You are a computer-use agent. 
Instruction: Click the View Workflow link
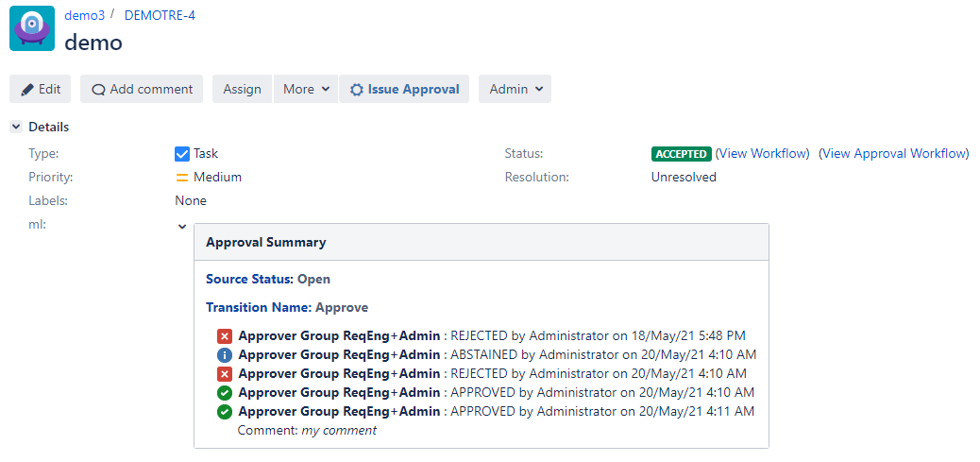coord(762,154)
